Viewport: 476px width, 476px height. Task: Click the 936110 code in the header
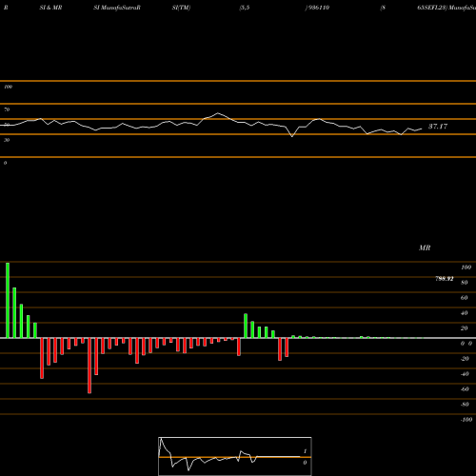(318, 8)
